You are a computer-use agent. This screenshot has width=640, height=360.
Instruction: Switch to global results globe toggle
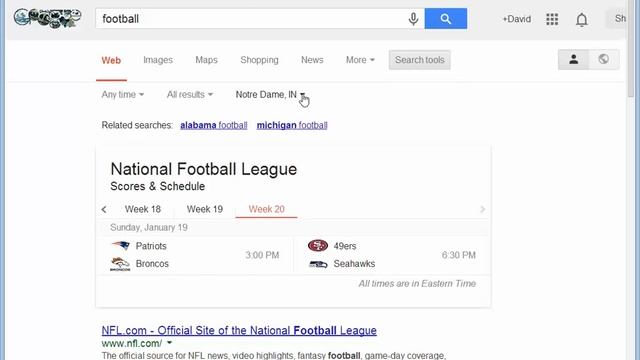coord(604,60)
